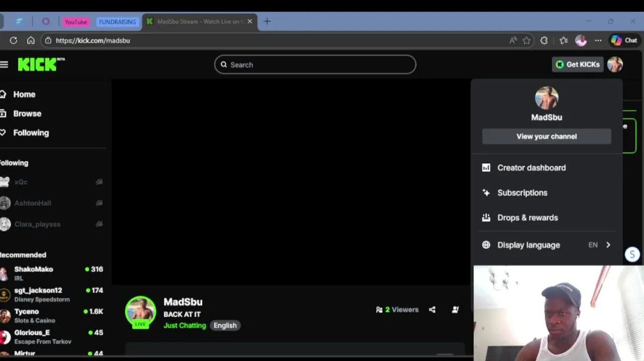The image size is (644, 361).
Task: Open the browser settings ellipsis menu
Action: pyautogui.click(x=598, y=41)
